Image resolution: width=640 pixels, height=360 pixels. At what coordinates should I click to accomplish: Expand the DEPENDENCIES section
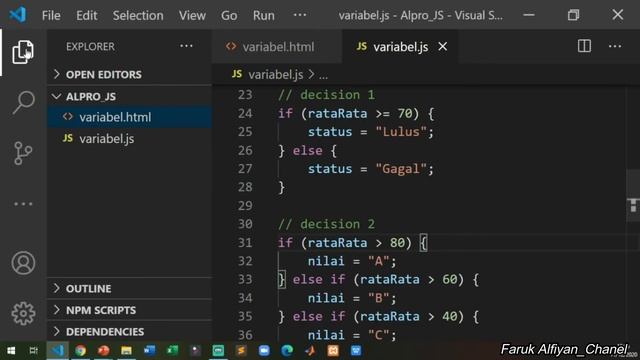[x=129, y=331]
